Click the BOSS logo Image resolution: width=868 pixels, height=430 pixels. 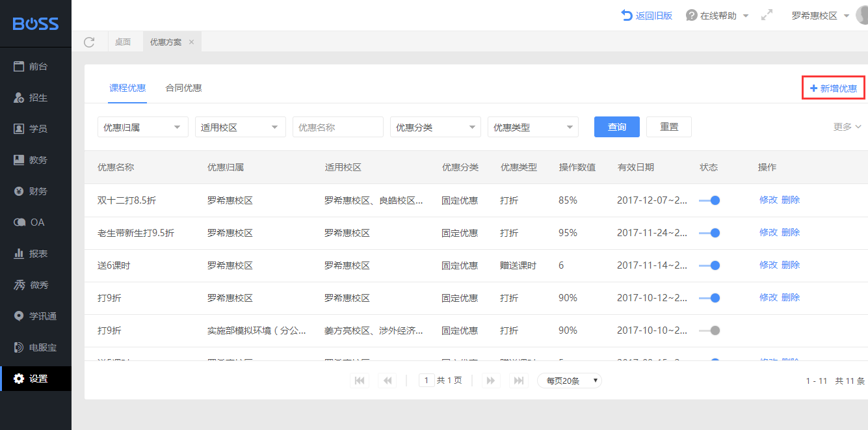point(36,24)
